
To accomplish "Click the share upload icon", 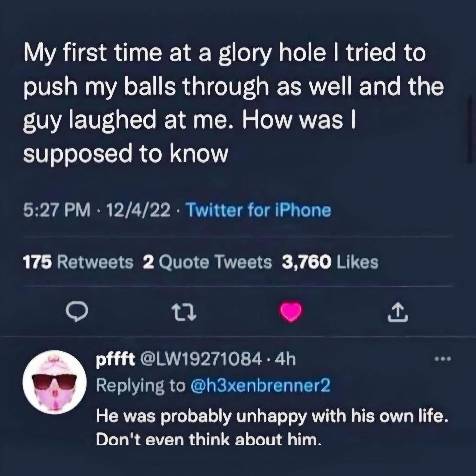I will point(398,312).
